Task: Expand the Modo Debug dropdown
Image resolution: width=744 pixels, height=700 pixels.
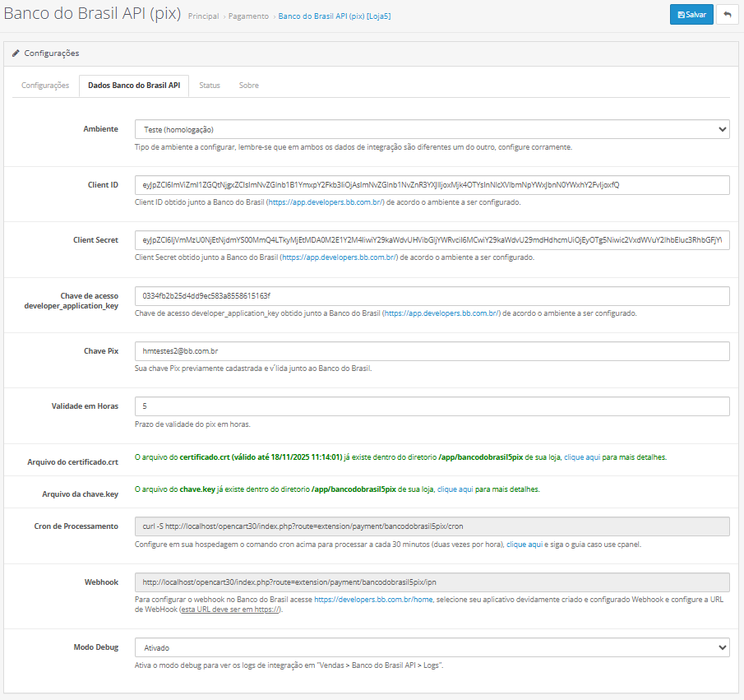Action: coord(432,647)
